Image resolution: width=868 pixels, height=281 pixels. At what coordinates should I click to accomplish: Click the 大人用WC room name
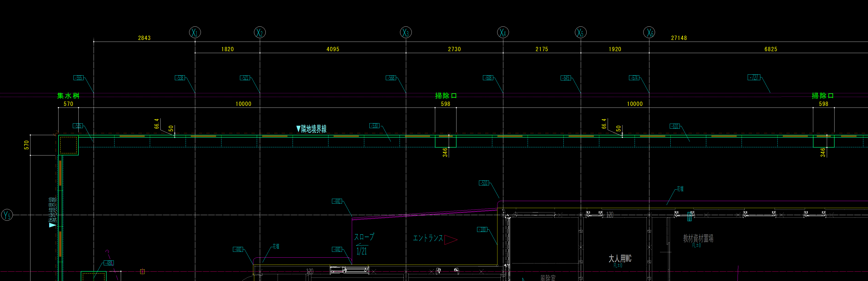coord(620,259)
